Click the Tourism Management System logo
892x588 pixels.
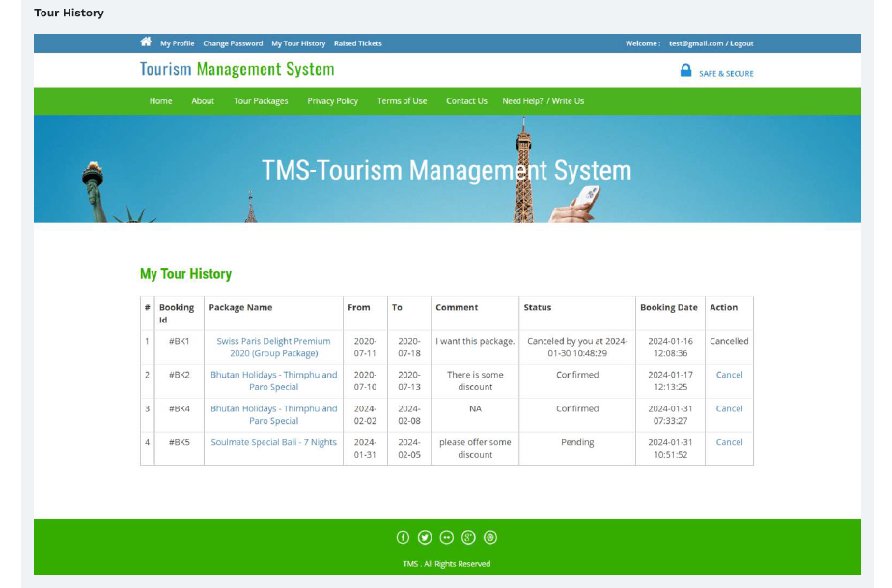(x=237, y=69)
